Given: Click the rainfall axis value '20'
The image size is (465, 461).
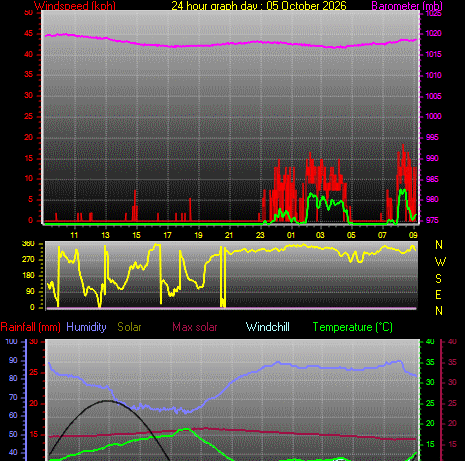Looking at the screenshot, I should pos(33,403).
